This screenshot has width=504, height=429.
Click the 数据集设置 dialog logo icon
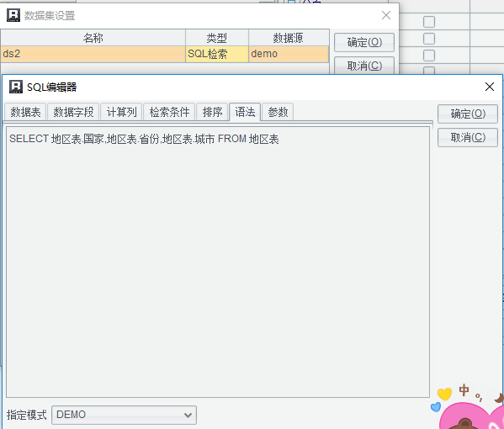(13, 15)
